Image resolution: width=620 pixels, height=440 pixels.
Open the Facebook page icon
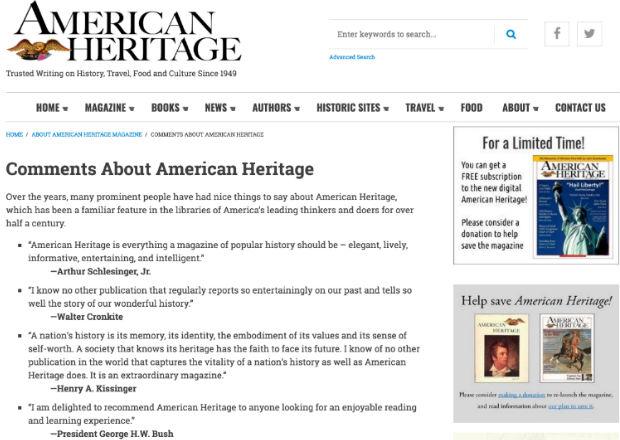coord(557,34)
